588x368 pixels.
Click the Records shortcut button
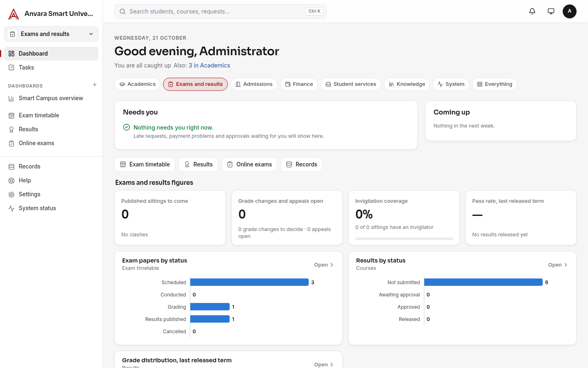tap(301, 164)
